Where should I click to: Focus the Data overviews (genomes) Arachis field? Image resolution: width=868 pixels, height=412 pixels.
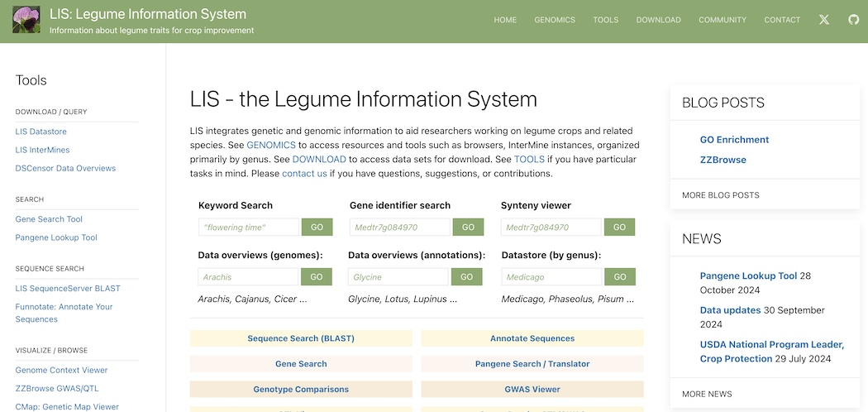(x=249, y=277)
